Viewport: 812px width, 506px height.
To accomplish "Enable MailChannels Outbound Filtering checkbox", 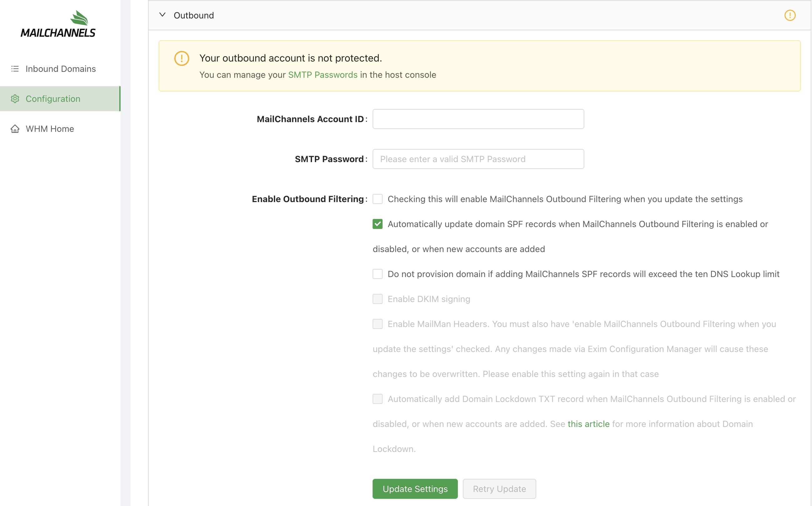I will [x=377, y=199].
